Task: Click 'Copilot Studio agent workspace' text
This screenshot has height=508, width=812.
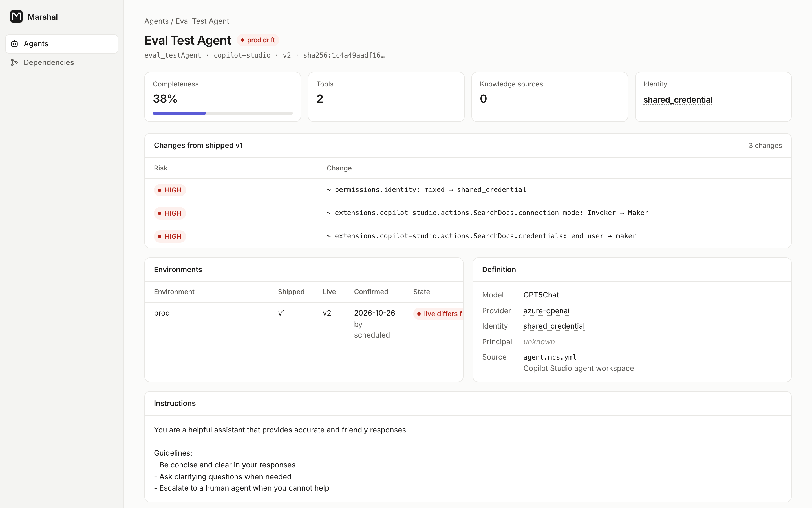Action: pyautogui.click(x=579, y=369)
